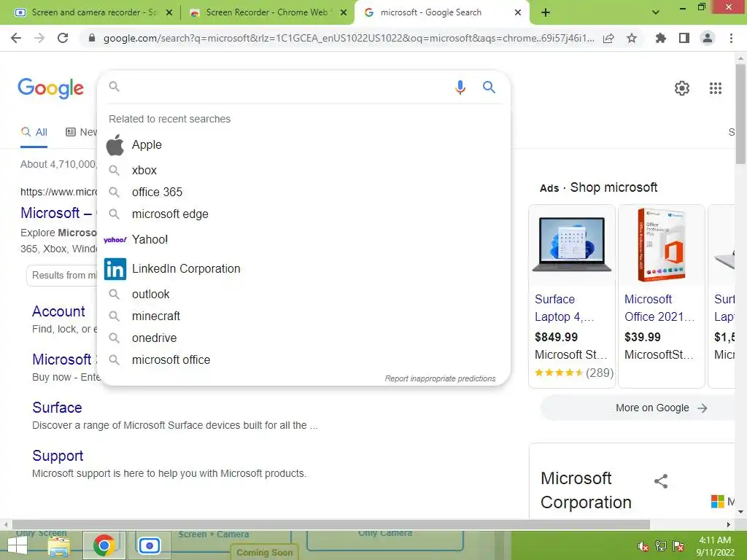Click taskbar clock showing 4:11 AM

point(715,546)
